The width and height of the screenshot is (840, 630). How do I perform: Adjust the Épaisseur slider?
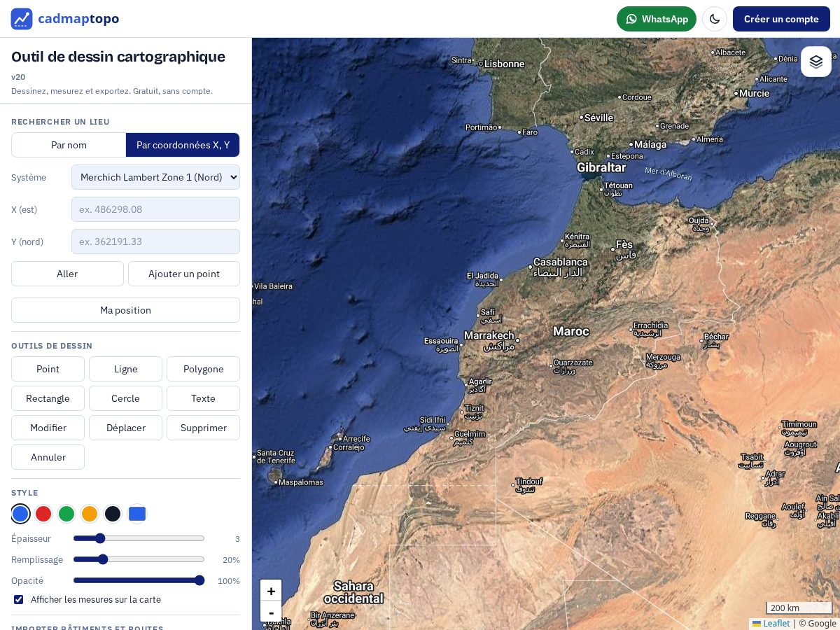pos(139,538)
